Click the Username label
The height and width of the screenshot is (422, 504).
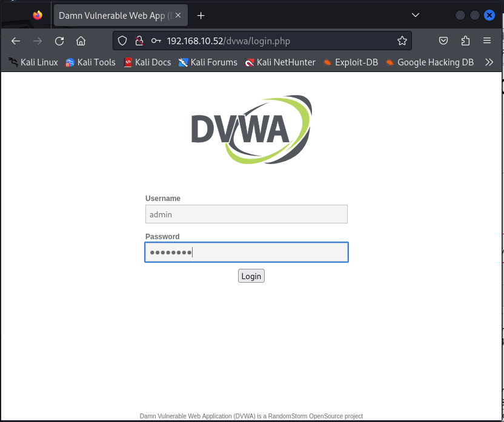tap(162, 199)
